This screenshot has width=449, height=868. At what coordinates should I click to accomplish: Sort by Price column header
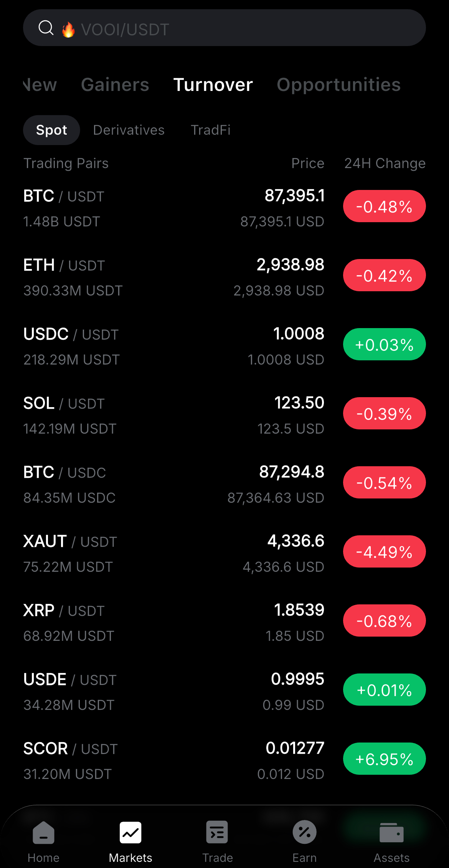pos(307,163)
